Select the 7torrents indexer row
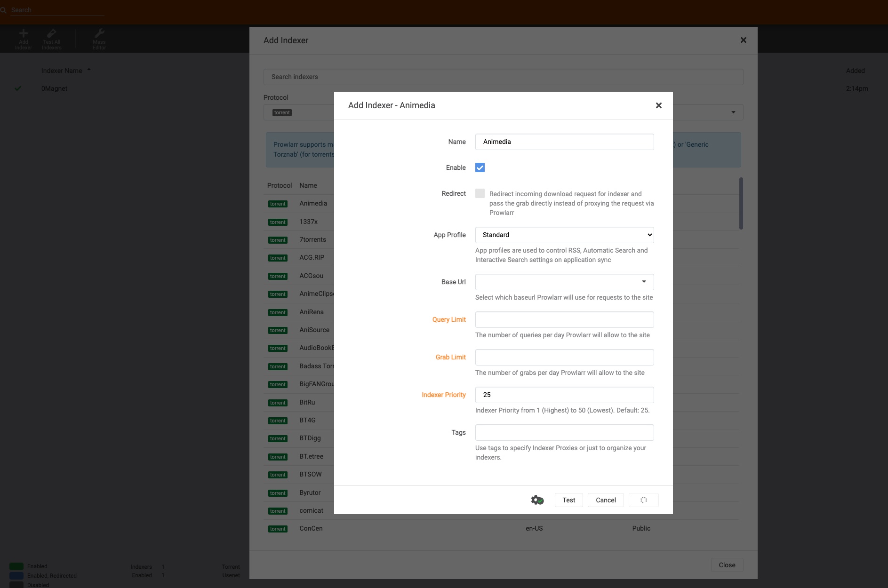 pyautogui.click(x=313, y=239)
